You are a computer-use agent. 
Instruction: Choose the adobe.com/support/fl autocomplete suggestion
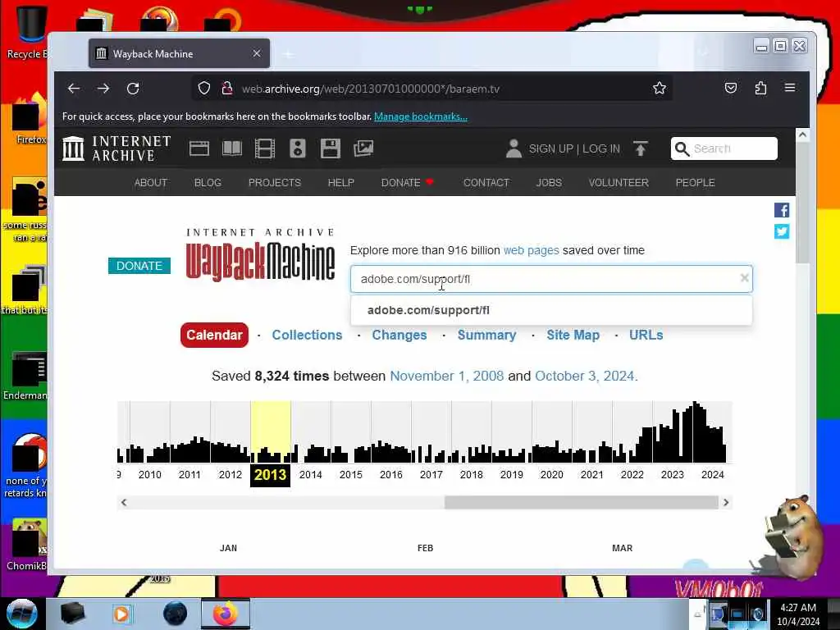[x=551, y=310]
